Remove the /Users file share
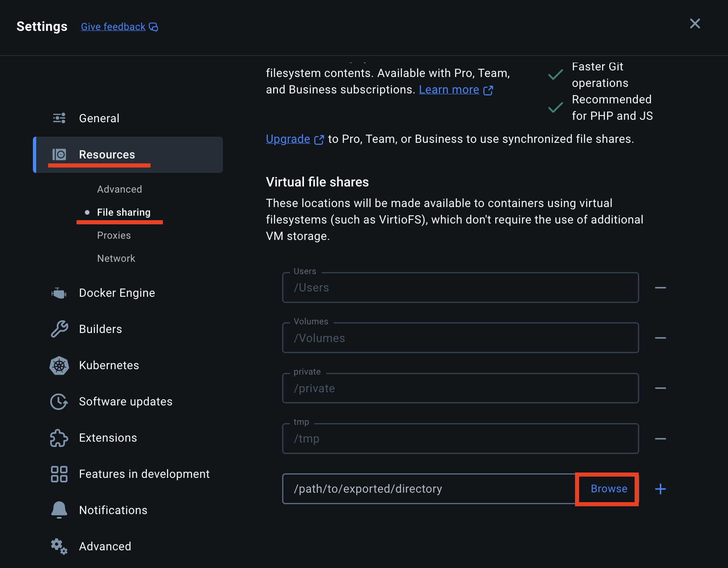 [661, 288]
